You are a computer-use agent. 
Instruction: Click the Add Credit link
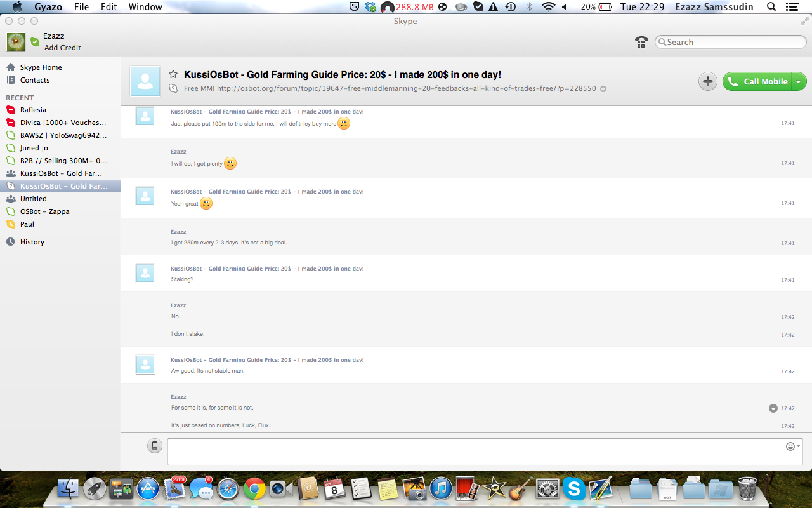(x=62, y=48)
